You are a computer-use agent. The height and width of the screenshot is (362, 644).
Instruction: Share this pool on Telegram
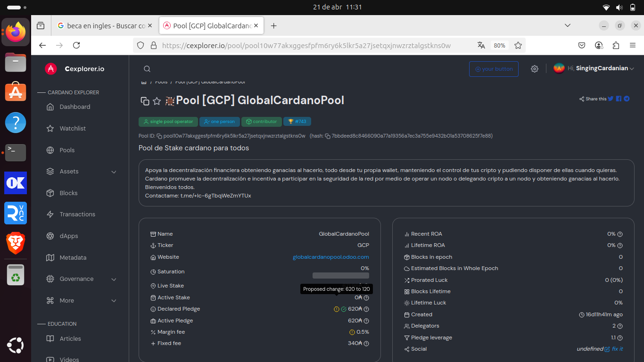pyautogui.click(x=627, y=99)
